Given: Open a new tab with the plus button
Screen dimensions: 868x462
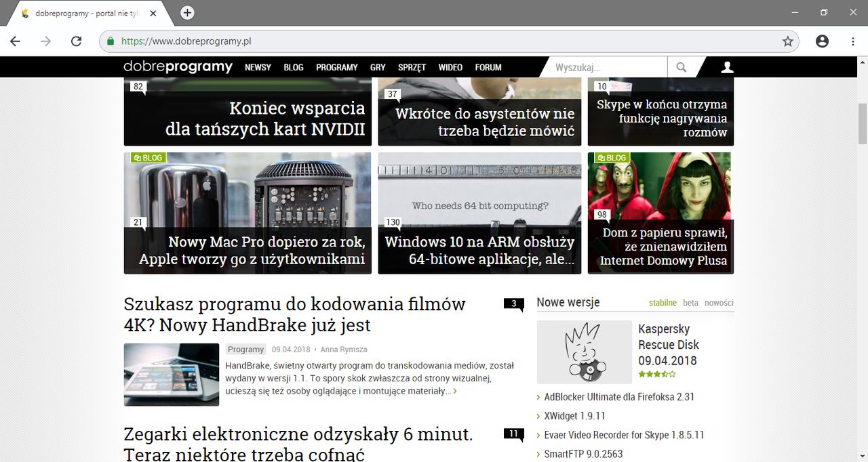Looking at the screenshot, I should 187,13.
